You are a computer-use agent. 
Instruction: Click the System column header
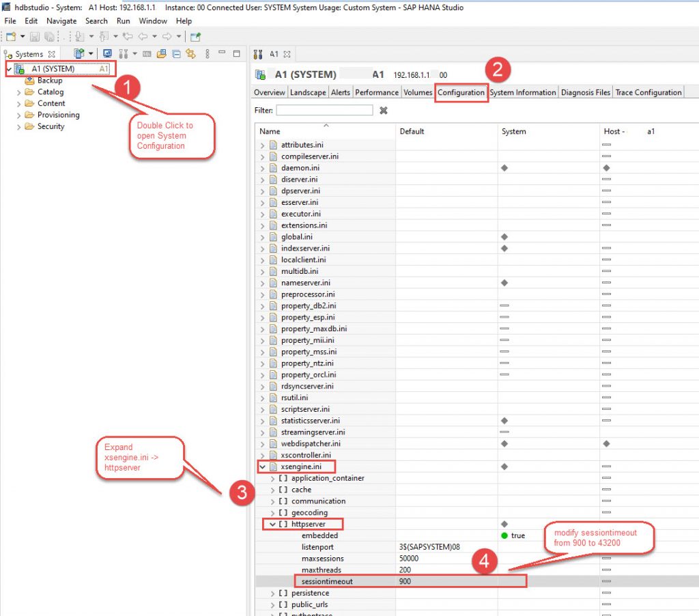[548, 132]
